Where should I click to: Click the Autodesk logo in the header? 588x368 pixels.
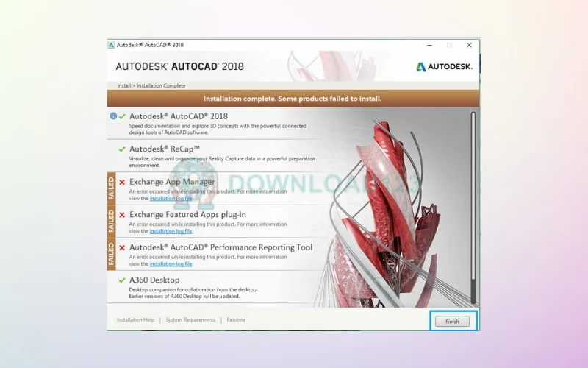[x=443, y=66]
